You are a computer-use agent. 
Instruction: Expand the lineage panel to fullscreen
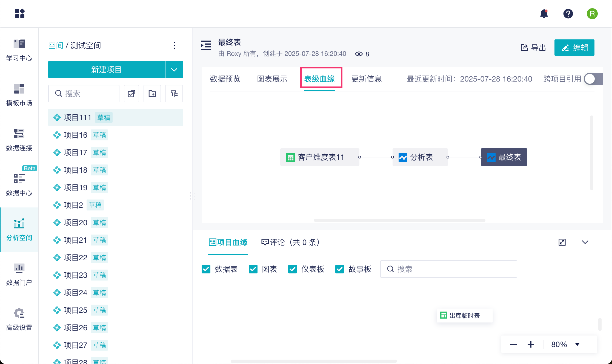tap(562, 242)
